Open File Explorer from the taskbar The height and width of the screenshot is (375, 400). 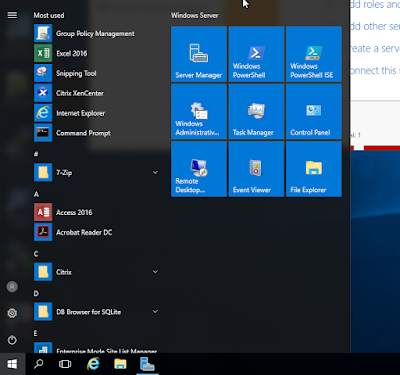pos(120,364)
